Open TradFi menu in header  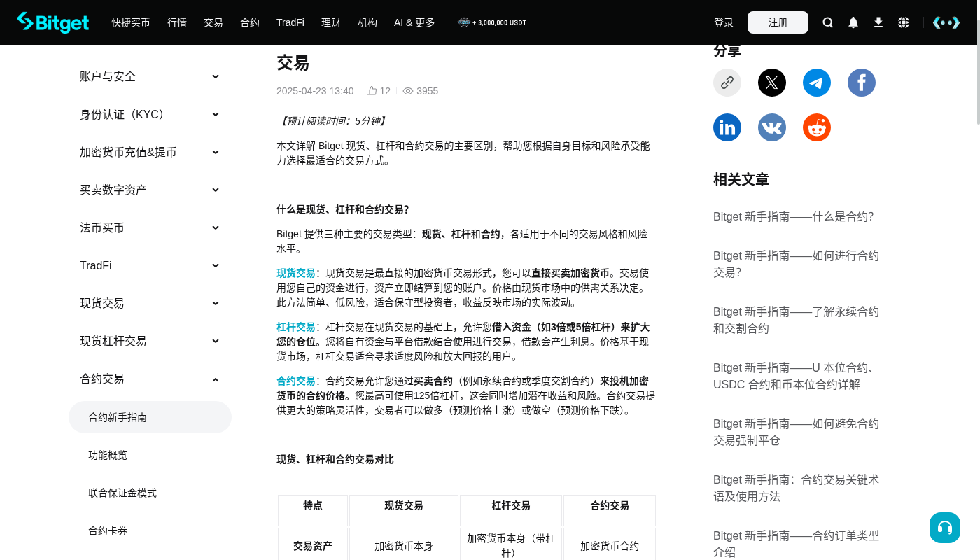click(290, 22)
